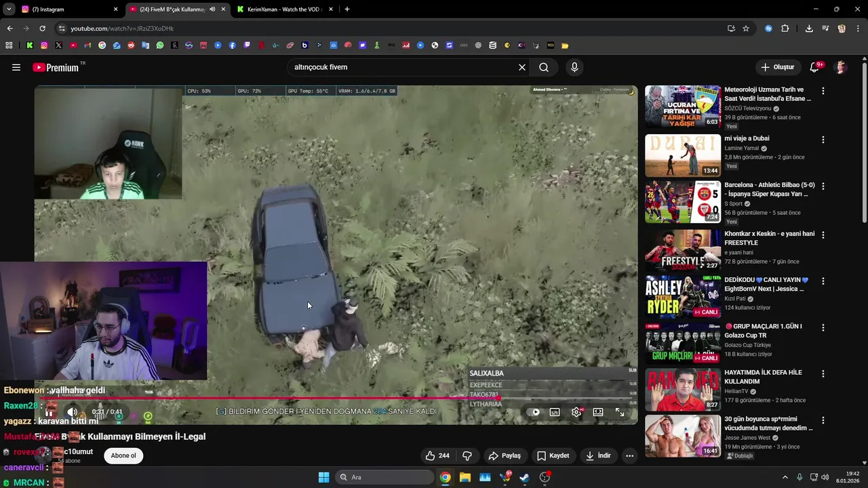Dislike the video
The height and width of the screenshot is (488, 868).
click(467, 455)
